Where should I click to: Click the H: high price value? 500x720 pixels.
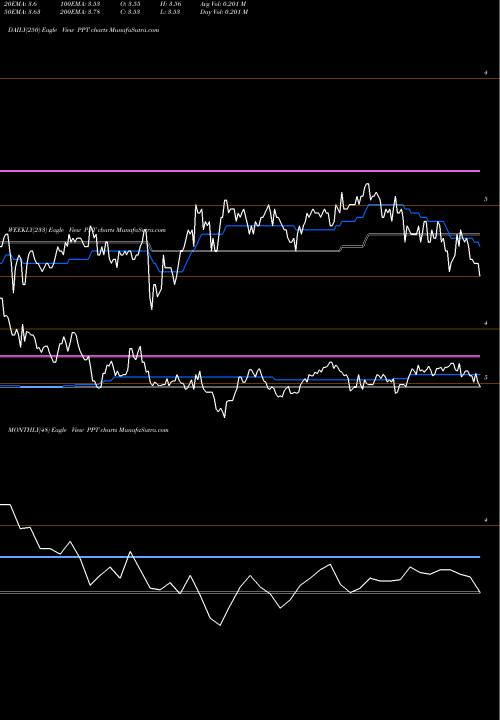pos(170,4)
